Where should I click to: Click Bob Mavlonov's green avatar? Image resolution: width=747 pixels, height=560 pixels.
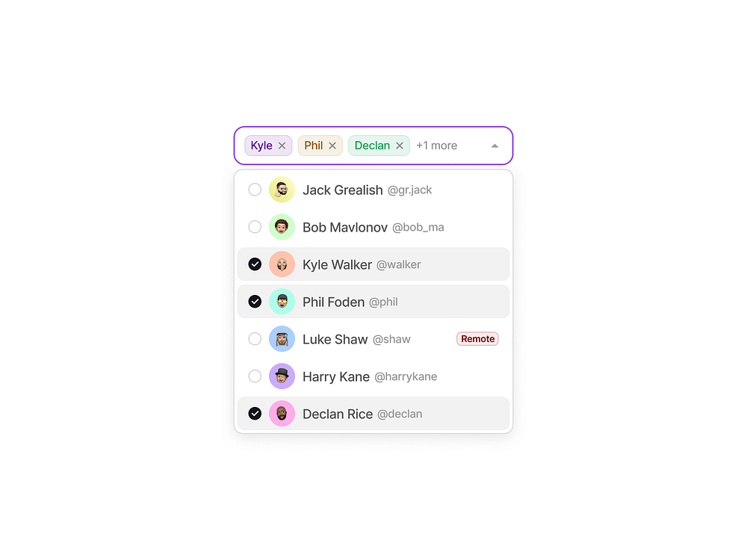click(x=282, y=227)
